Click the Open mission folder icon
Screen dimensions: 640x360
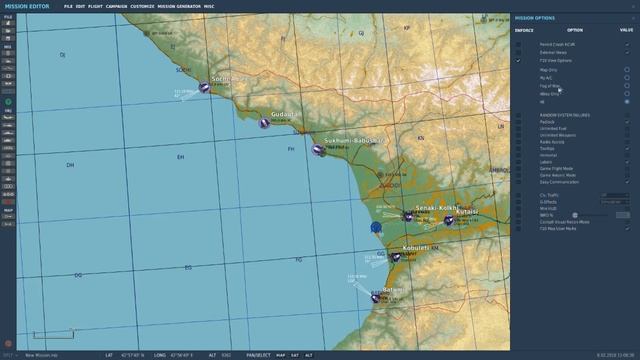pyautogui.click(x=8, y=31)
